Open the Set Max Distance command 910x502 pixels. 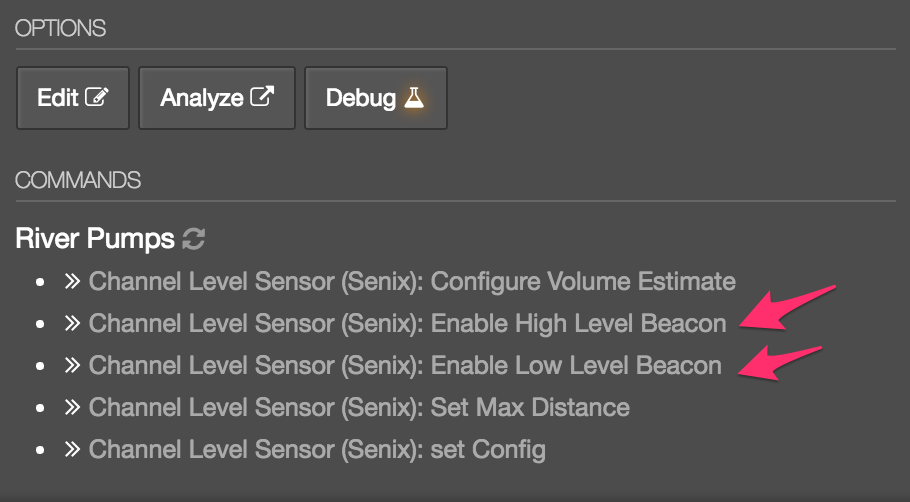tap(359, 408)
